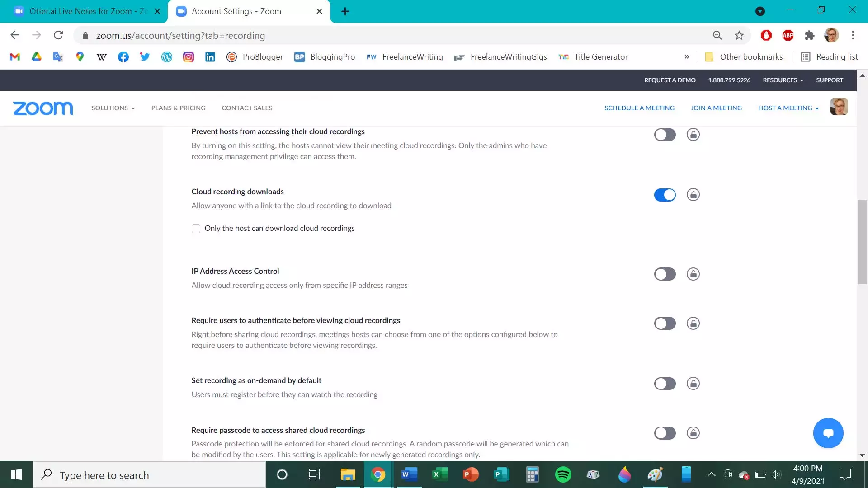Open Spotify from the taskbar

click(563, 474)
